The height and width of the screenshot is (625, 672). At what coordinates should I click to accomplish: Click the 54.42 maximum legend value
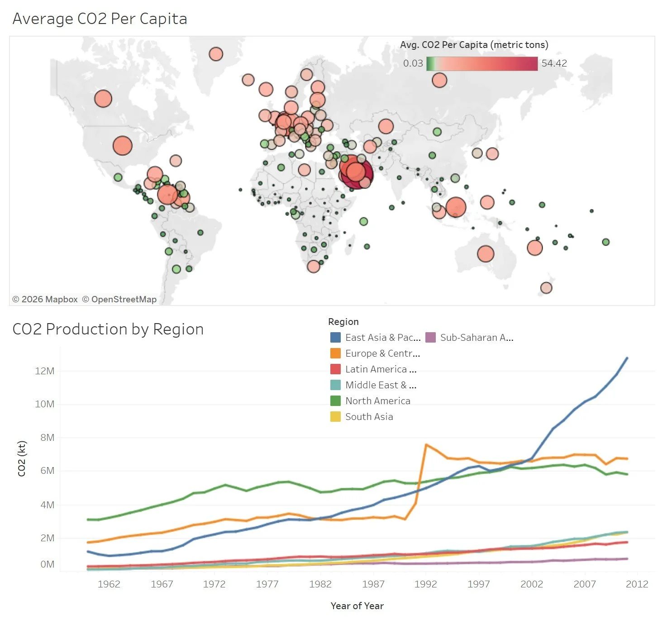click(554, 63)
